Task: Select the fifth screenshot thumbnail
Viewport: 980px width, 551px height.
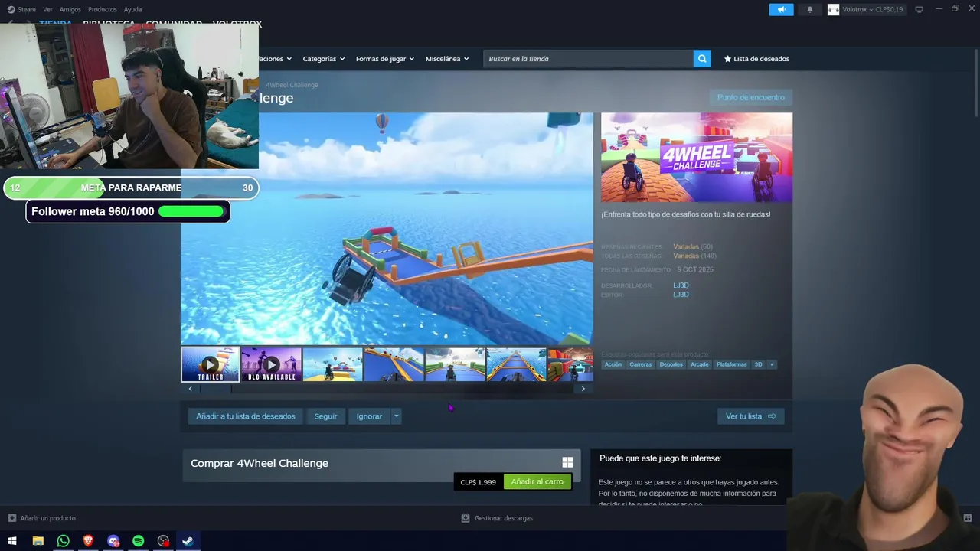Action: (x=455, y=364)
